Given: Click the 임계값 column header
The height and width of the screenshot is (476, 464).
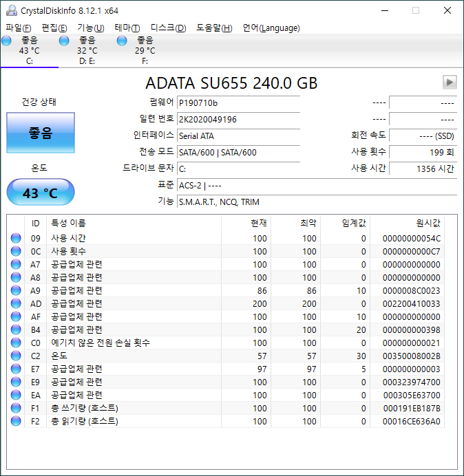Looking at the screenshot, I should coord(345,223).
